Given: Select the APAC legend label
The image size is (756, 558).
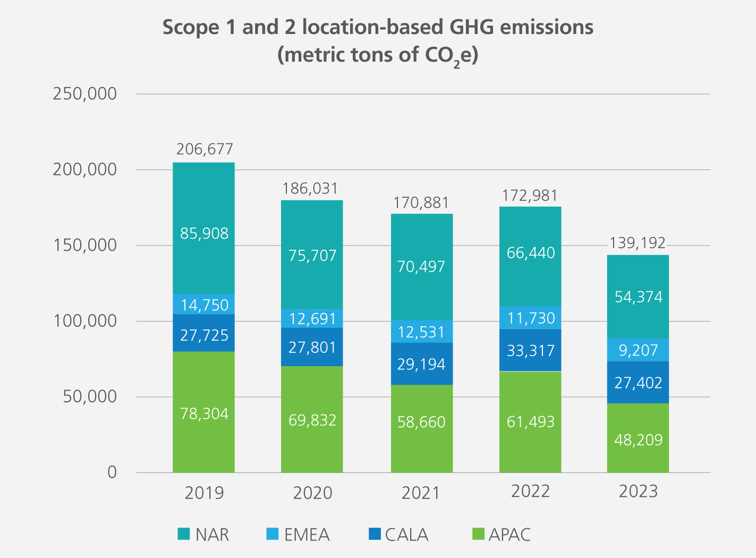Looking at the screenshot, I should [509, 535].
